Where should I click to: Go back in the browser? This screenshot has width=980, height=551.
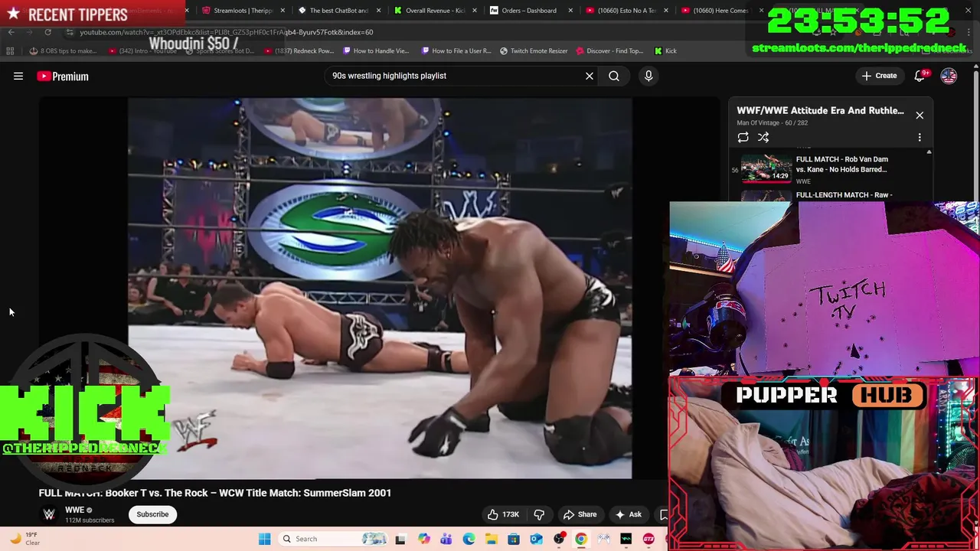[11, 32]
